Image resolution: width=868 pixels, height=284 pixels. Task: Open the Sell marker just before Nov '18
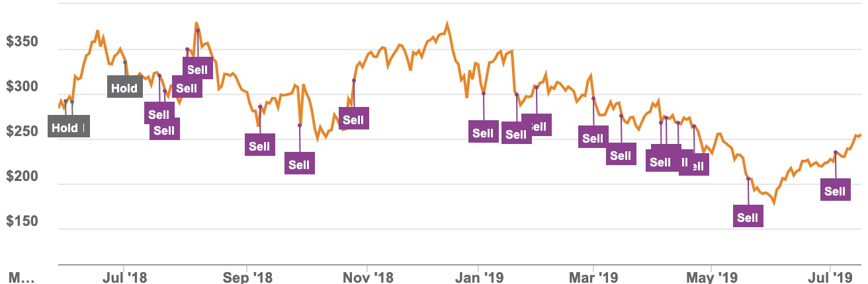[x=353, y=120]
